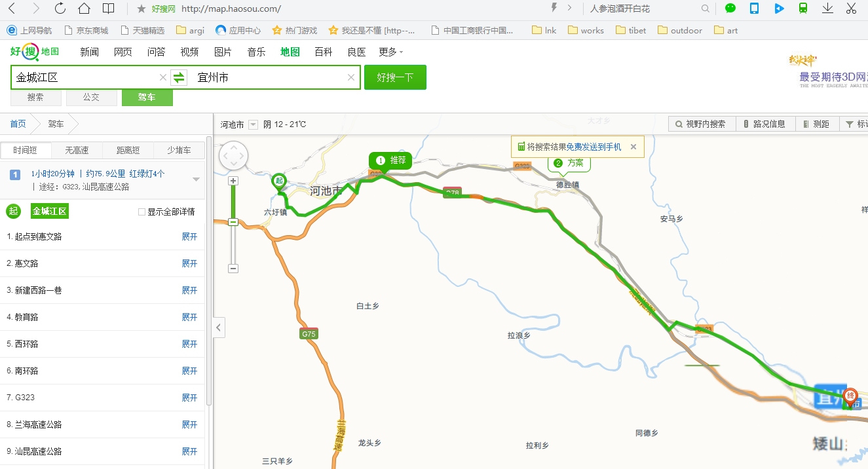Expand step 7 G323
The height and width of the screenshot is (469, 868).
pyautogui.click(x=189, y=398)
